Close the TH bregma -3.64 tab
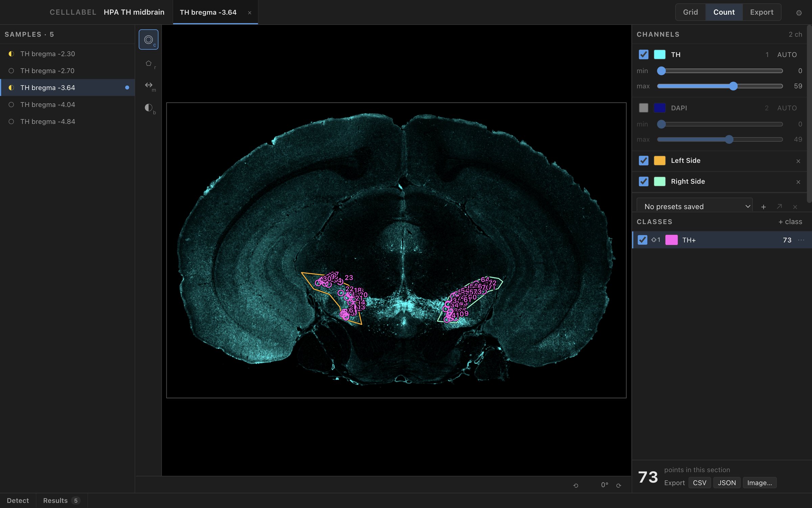The image size is (812, 508). [x=250, y=13]
